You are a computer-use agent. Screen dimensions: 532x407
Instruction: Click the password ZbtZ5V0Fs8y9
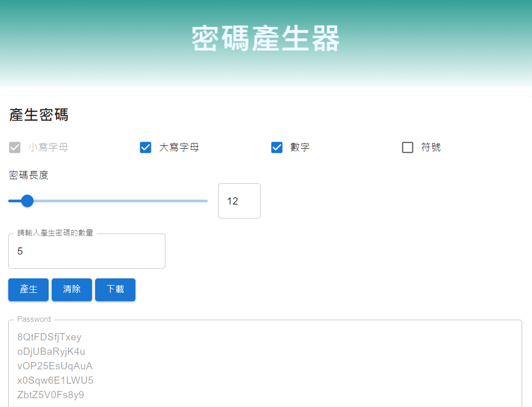(x=51, y=395)
